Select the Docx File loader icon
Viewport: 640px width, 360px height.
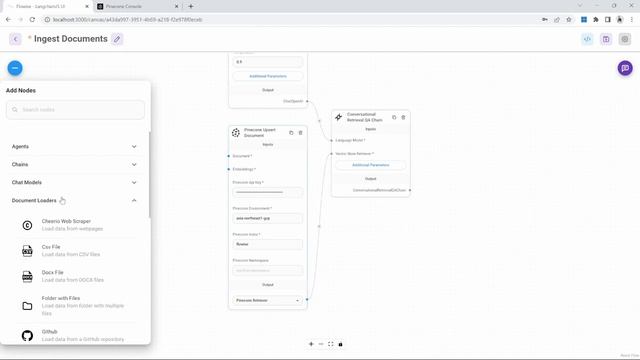[27, 276]
